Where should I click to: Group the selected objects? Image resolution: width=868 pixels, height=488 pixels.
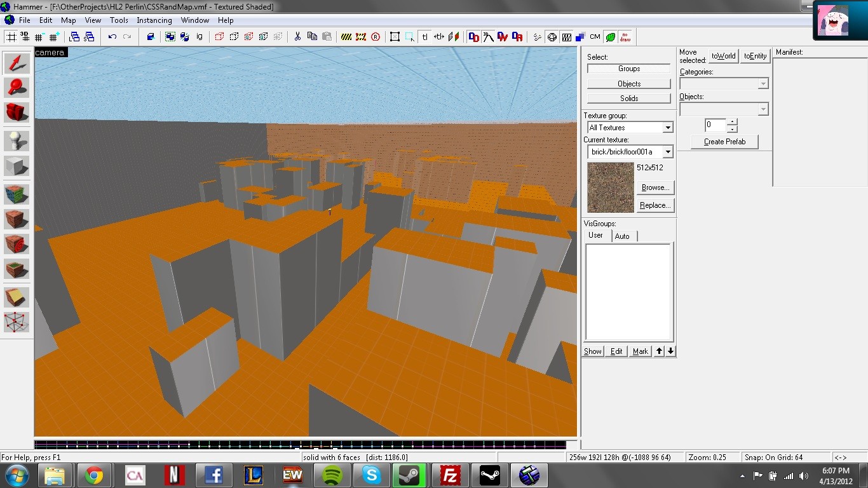coord(170,36)
